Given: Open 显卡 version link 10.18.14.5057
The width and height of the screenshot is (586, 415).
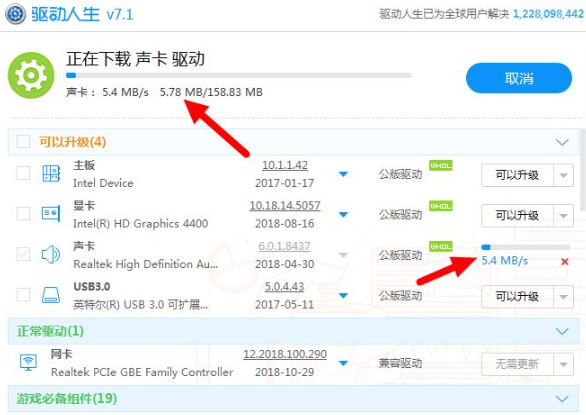Looking at the screenshot, I should 285,206.
